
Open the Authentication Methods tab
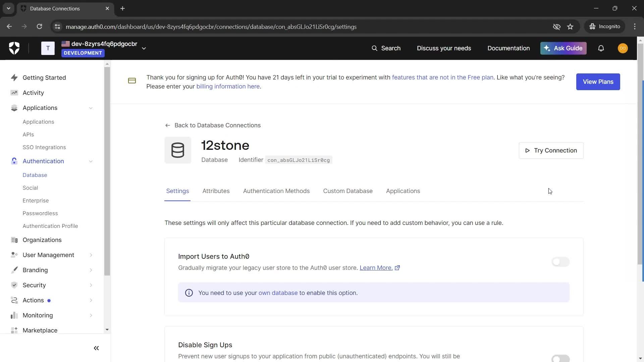point(276,191)
